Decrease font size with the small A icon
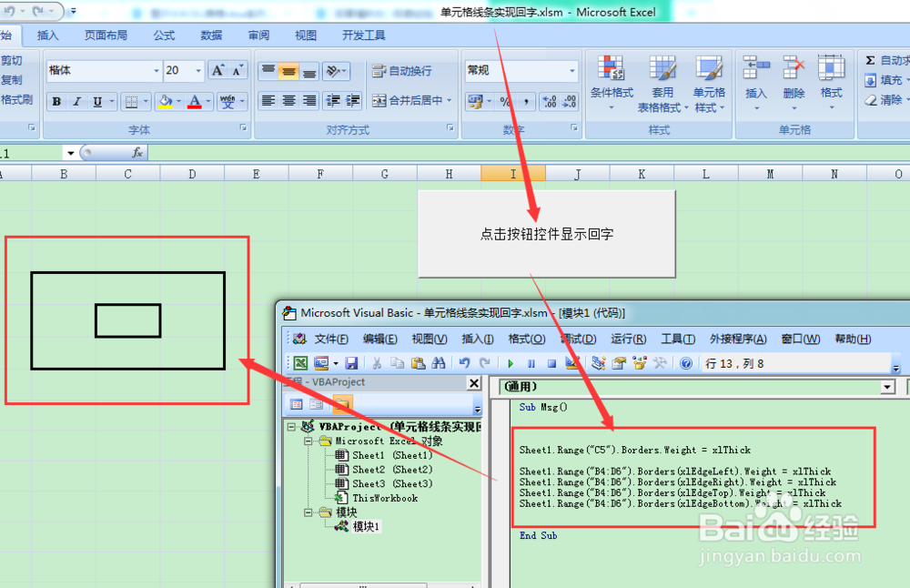Screen dimensions: 910x588 [x=238, y=71]
